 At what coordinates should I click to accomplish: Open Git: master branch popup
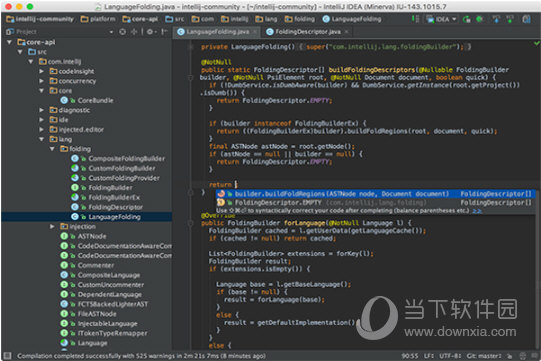pos(484,355)
